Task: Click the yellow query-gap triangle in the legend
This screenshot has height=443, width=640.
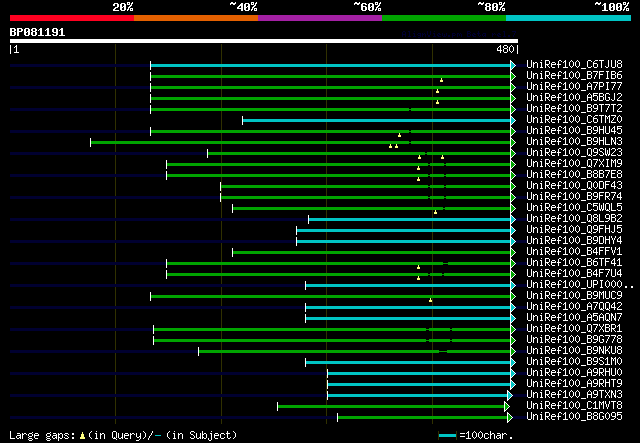Action: 82,436
